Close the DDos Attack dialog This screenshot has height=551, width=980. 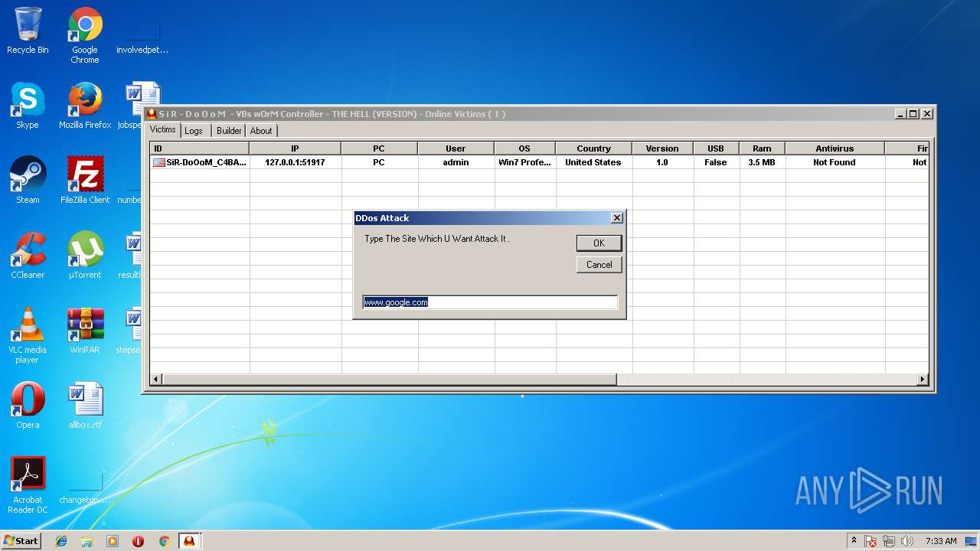click(617, 218)
